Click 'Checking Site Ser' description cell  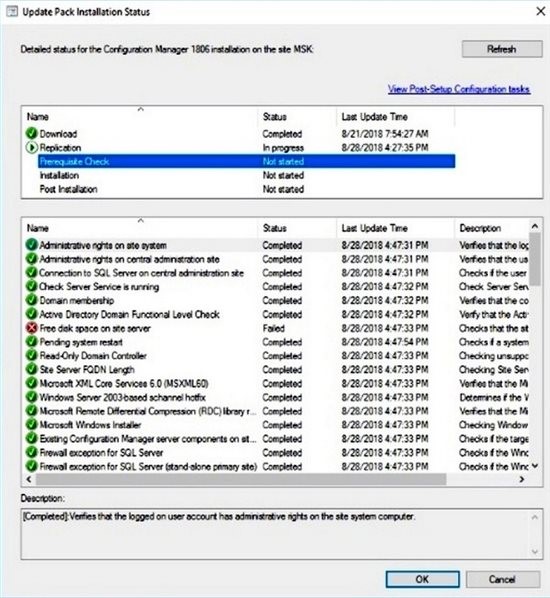494,370
